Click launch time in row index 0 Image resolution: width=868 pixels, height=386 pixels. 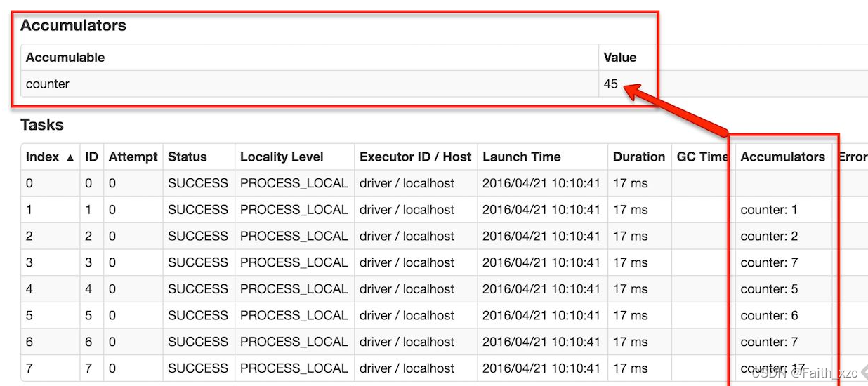(x=541, y=183)
